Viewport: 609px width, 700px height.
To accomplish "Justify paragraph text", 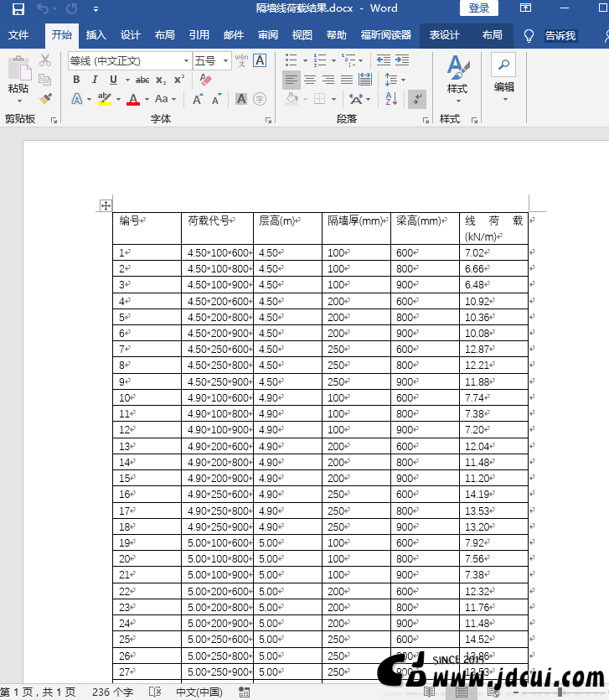I will click(x=347, y=80).
